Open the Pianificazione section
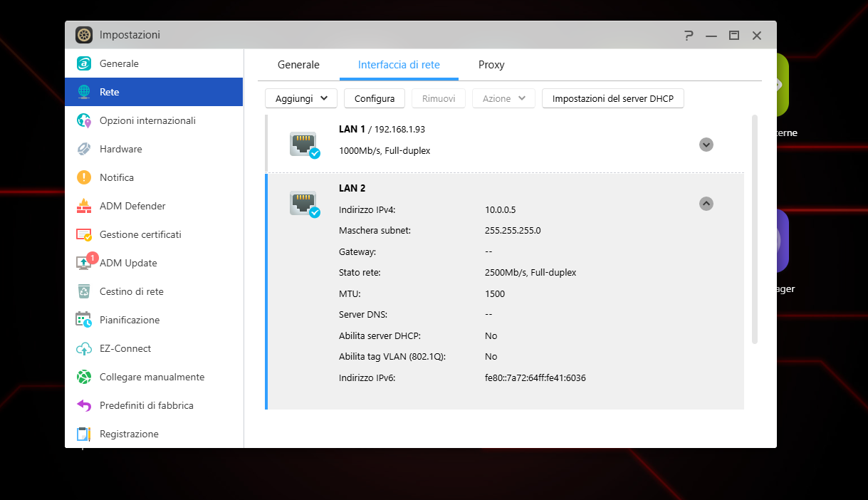The image size is (868, 500). click(154, 320)
